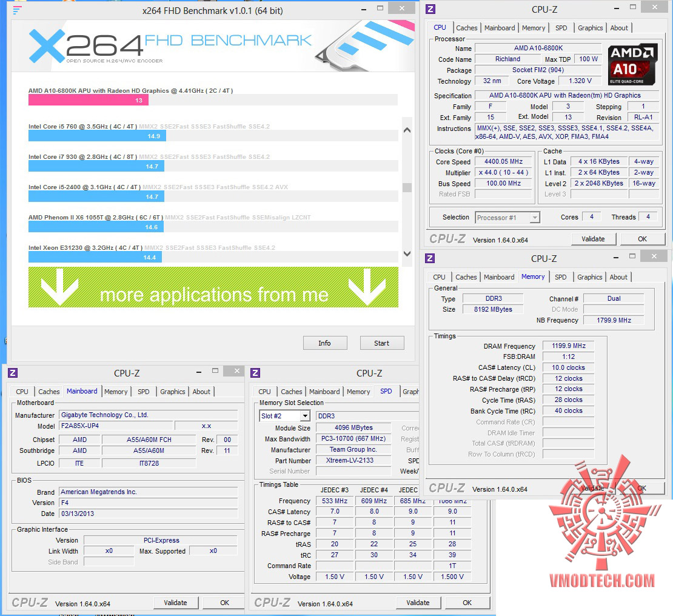The image size is (673, 616).
Task: Switch to SPD tab in Memory window
Action: (561, 277)
